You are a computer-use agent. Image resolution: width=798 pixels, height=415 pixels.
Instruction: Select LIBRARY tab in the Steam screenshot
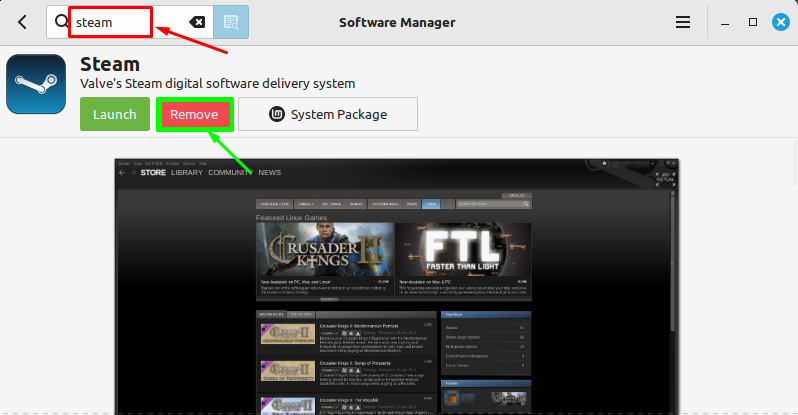point(187,173)
